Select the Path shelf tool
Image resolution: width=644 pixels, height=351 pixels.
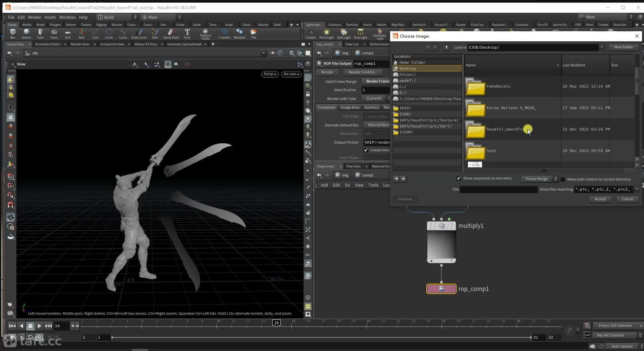155,33
